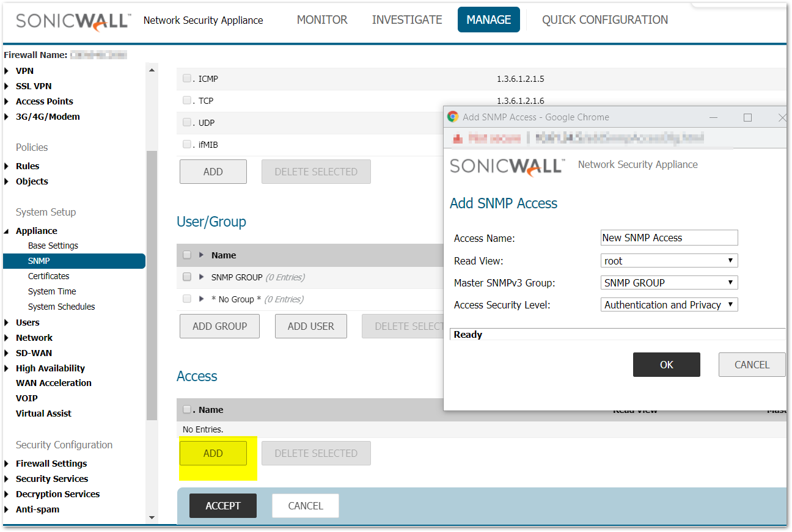
Task: Expand the Rules section in the sidebar
Action: point(6,166)
